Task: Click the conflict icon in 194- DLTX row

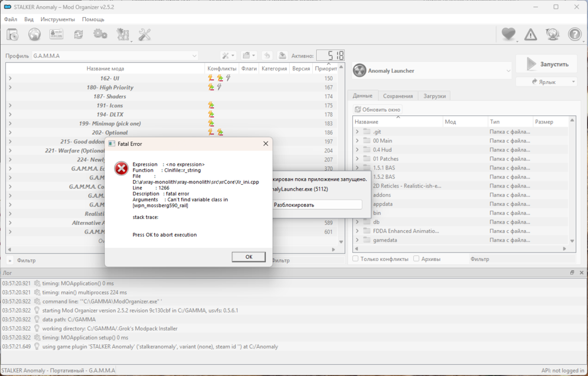Action: coord(211,115)
